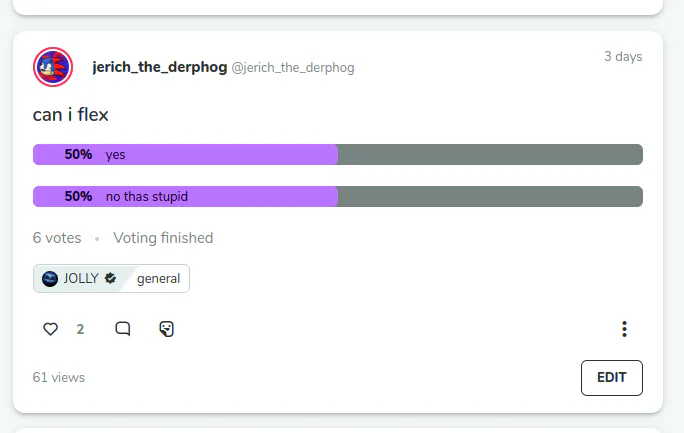Screen dimensions: 684x433
Task: Click the JOLLY community name
Action: pyautogui.click(x=81, y=279)
